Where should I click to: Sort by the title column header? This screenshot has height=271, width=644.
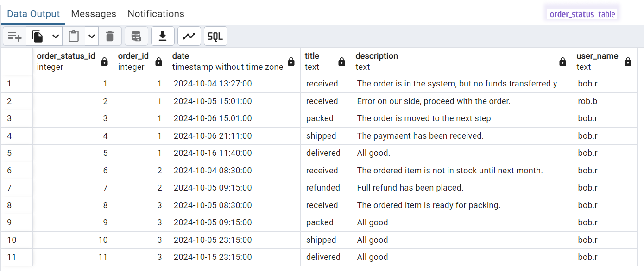pos(311,55)
